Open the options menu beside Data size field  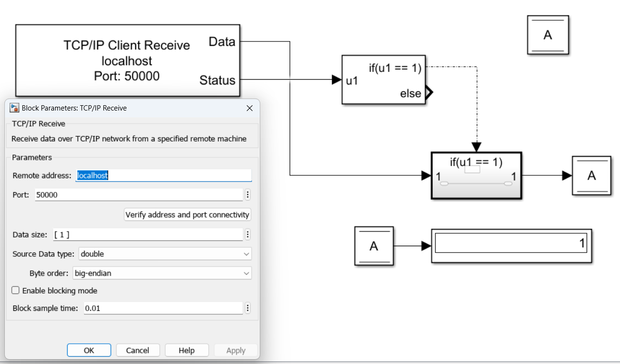pos(248,235)
